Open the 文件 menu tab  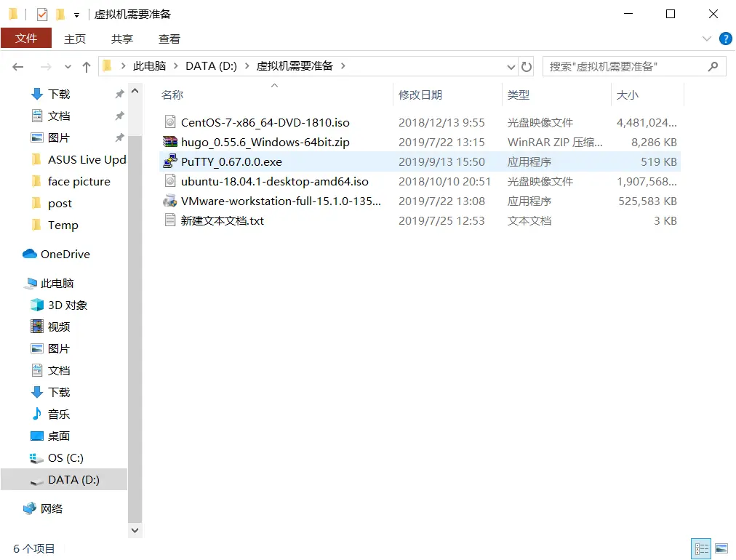(x=26, y=38)
